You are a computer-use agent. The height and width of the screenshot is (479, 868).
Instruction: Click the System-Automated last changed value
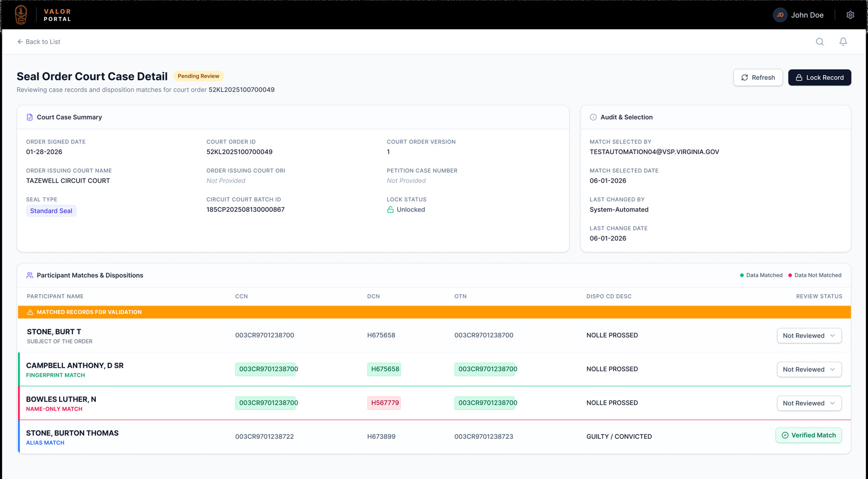tap(619, 209)
